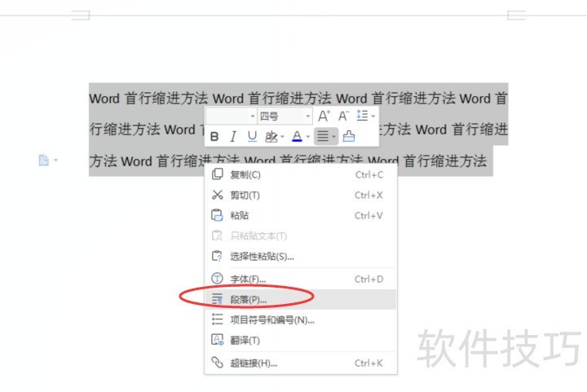Apply underline from mini toolbar
This screenshot has width=587, height=392.
pos(252,137)
